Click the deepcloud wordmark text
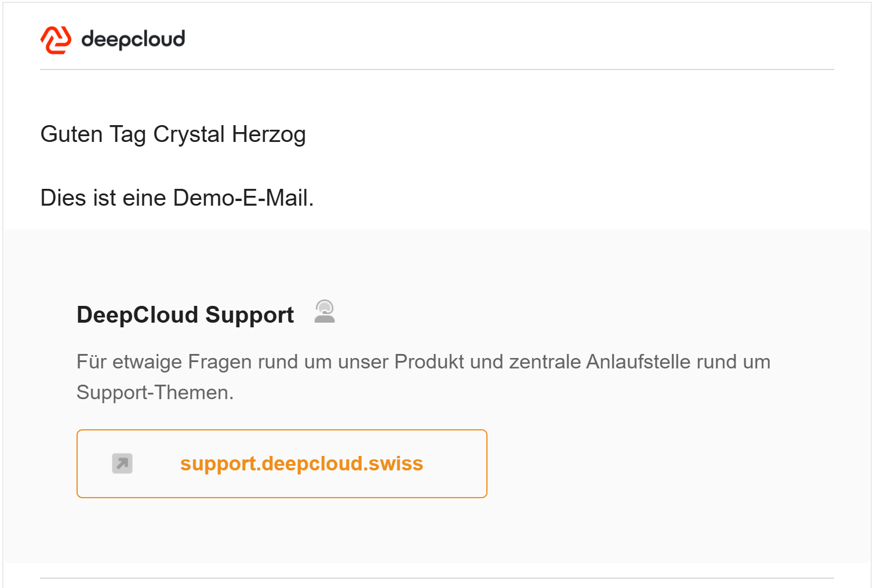The width and height of the screenshot is (873, 588). [133, 39]
